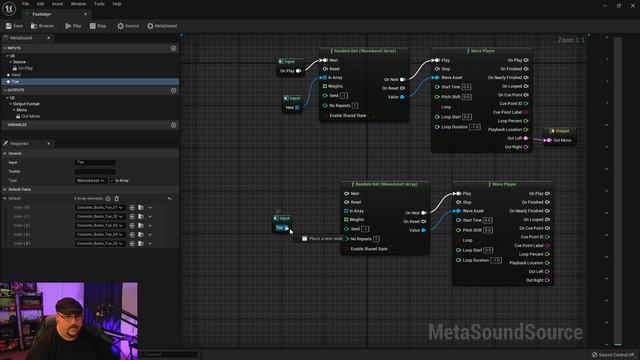Play the MetaSound preview
The width and height of the screenshot is (640, 360).
(73, 26)
